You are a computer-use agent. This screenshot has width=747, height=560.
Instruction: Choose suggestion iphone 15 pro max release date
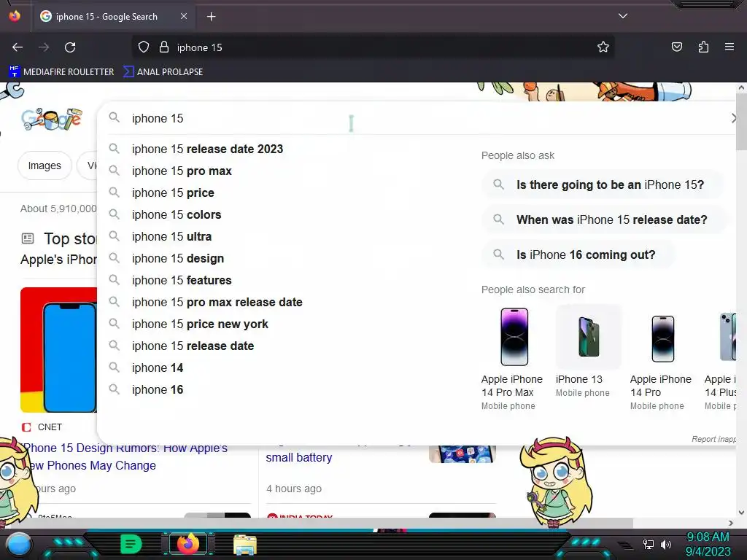tap(217, 303)
